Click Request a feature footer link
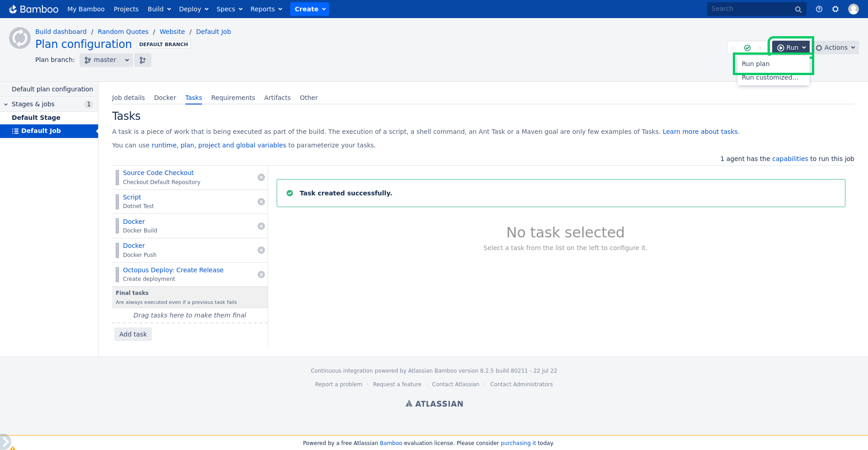 (397, 384)
